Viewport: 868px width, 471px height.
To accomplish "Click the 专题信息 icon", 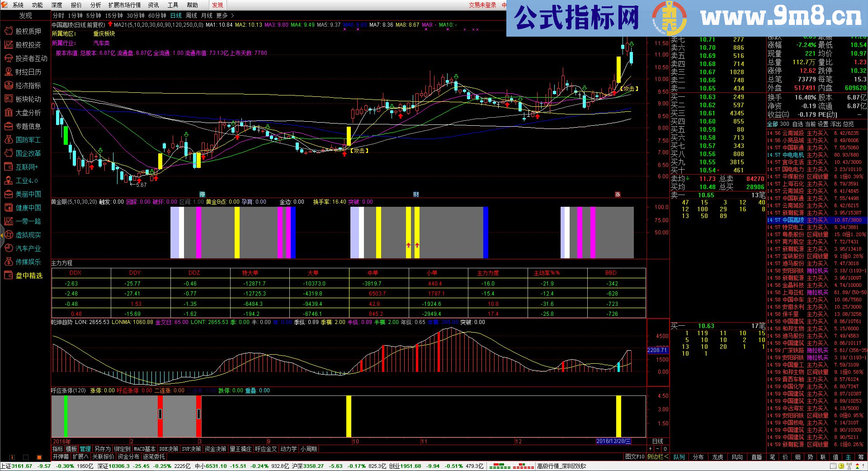I will (x=8, y=126).
